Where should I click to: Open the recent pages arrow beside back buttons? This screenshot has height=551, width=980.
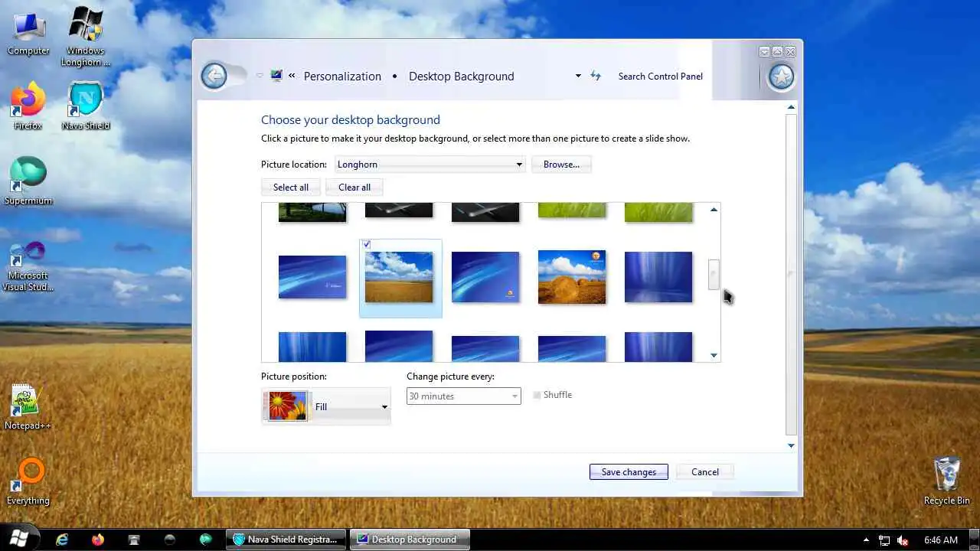260,76
